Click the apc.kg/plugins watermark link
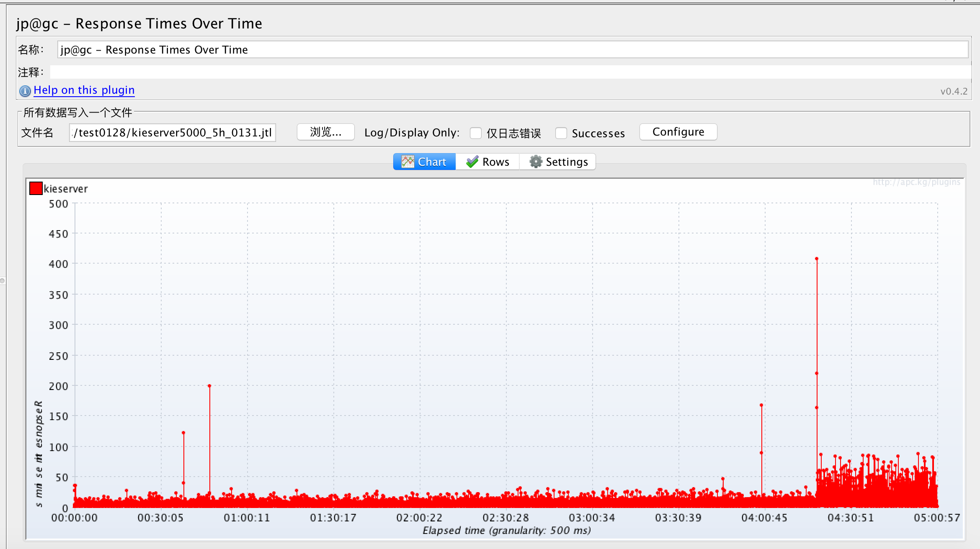The width and height of the screenshot is (980, 549). point(916,182)
